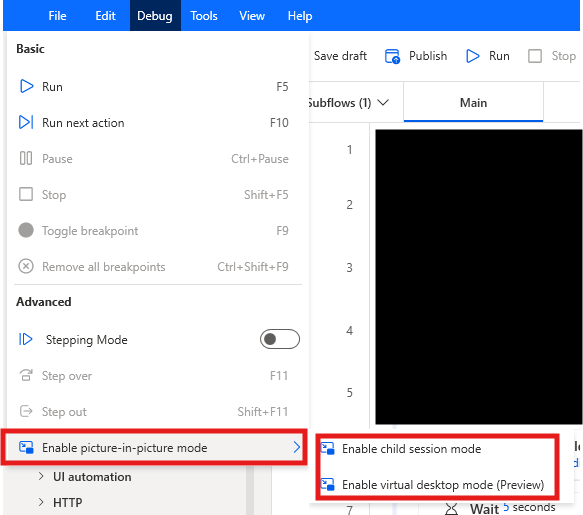Click the Remove all breakpoints icon
Screen dimensions: 583x515
click(26, 266)
